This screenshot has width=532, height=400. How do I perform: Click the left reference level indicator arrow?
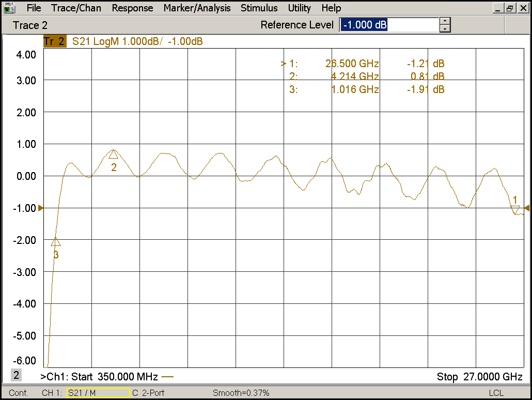tap(41, 208)
